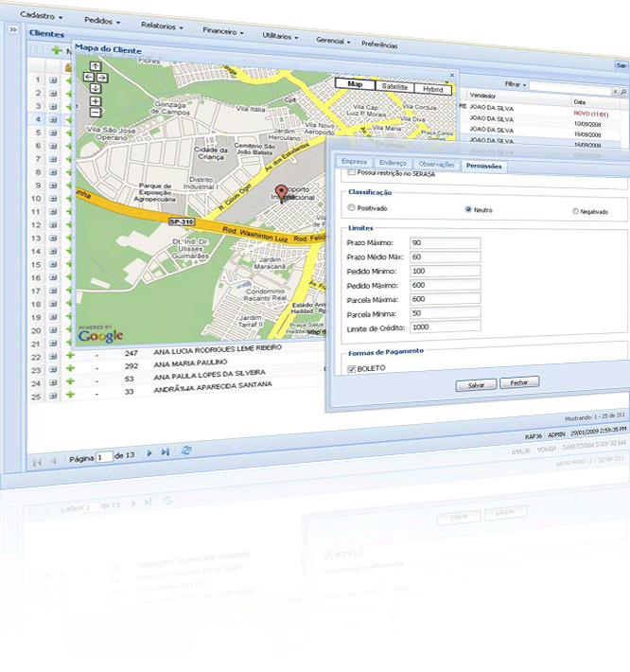630x672 pixels.
Task: Pan the map upward with arrow
Action: click(96, 66)
